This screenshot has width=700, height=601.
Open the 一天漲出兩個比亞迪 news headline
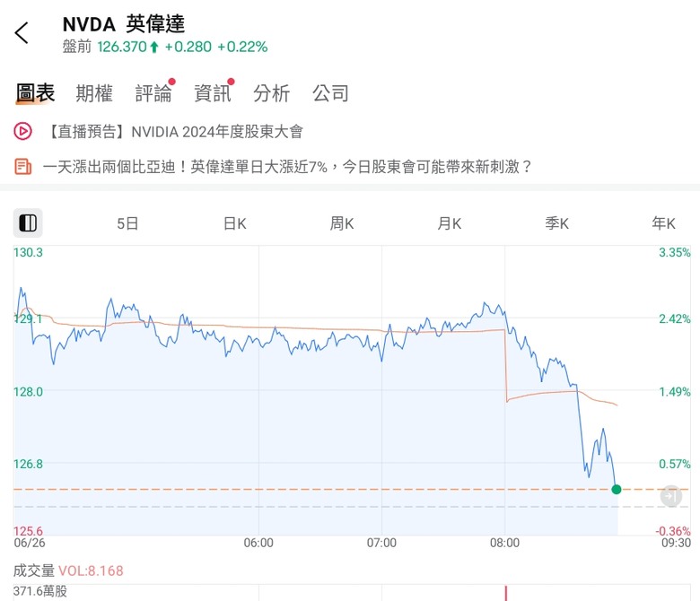point(287,167)
